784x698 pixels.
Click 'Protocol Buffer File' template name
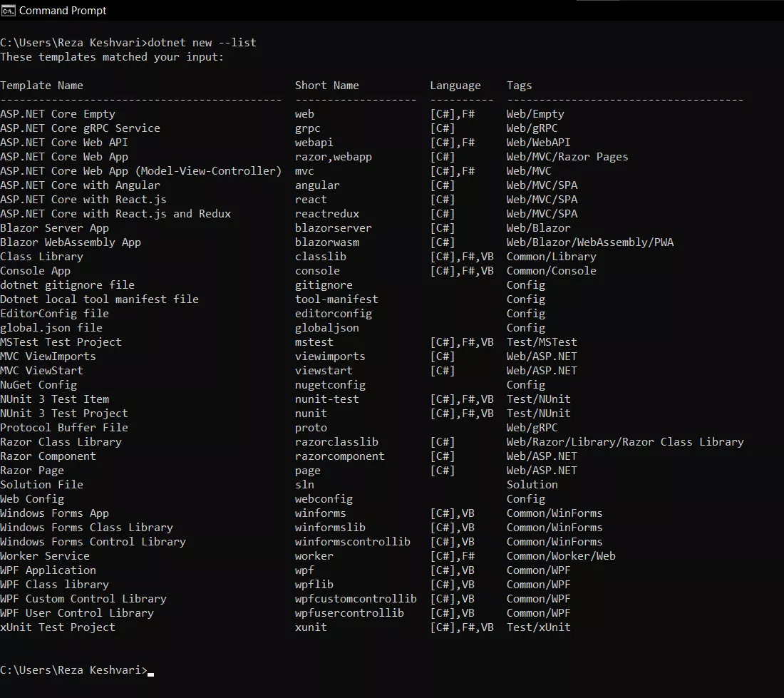[x=64, y=428]
